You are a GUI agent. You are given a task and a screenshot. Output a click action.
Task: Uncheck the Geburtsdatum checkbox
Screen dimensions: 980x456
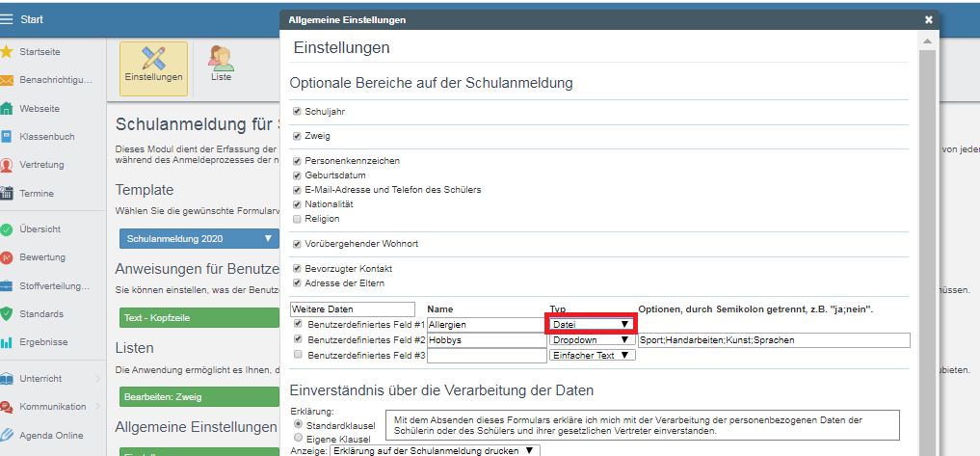pos(297,175)
